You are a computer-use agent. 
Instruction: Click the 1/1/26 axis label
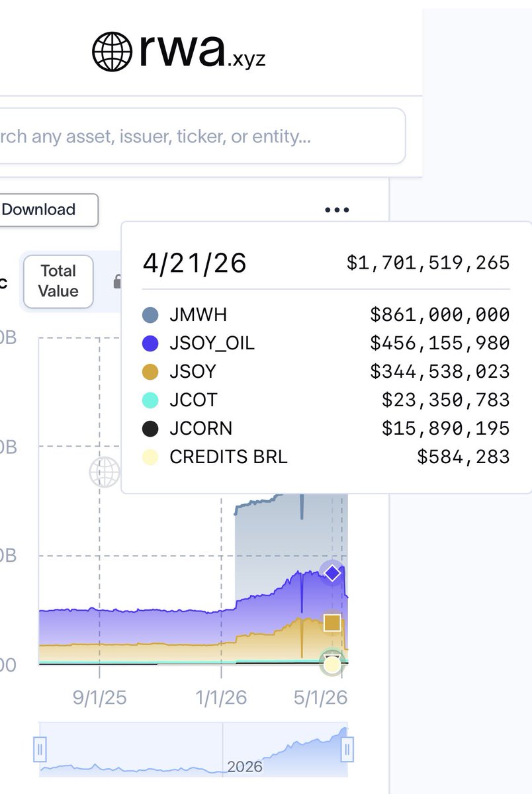pos(222,697)
